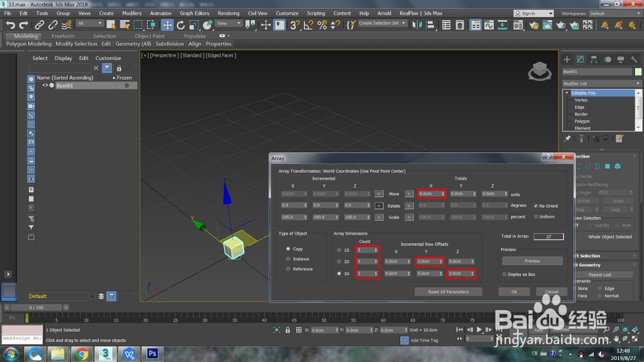Screen dimensions: 644x362
Task: Open the Create Selection Set dropdown
Action: click(382, 23)
